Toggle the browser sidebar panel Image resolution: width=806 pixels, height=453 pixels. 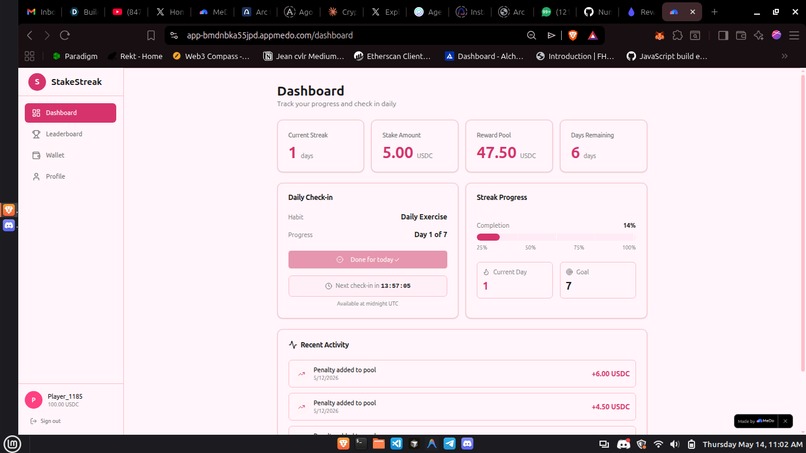tap(723, 35)
